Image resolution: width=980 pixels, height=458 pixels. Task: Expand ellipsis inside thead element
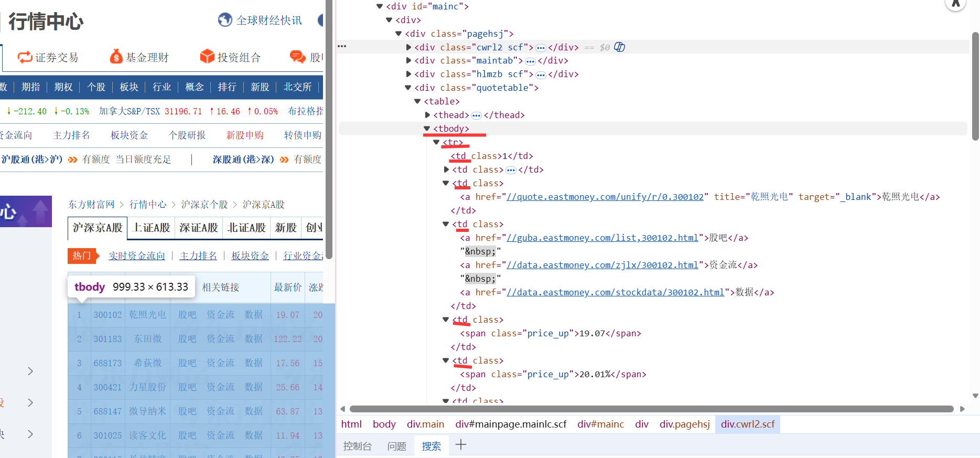point(476,115)
